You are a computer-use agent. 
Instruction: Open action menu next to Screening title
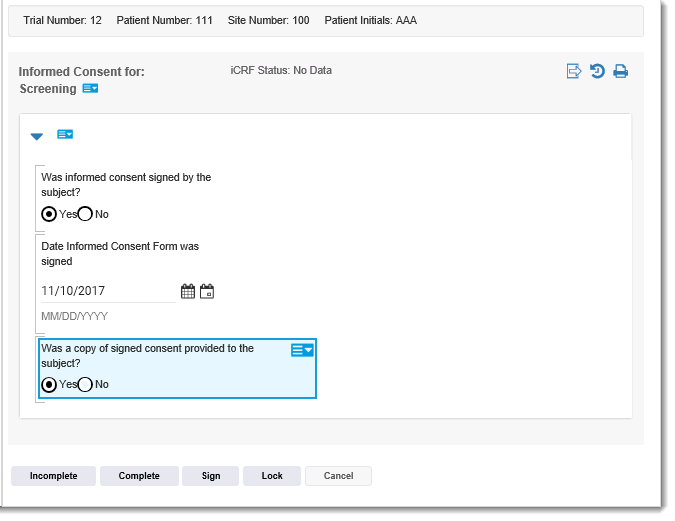point(90,88)
